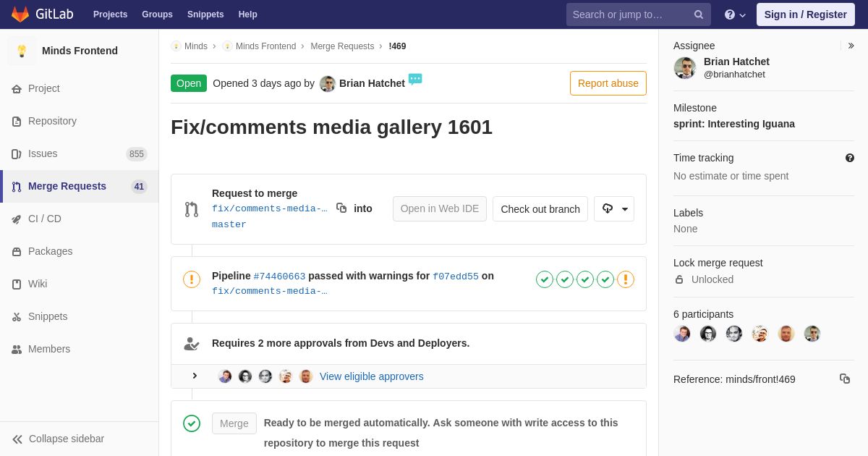The image size is (868, 456).
Task: Copy source branch name to clipboard
Action: [x=341, y=208]
